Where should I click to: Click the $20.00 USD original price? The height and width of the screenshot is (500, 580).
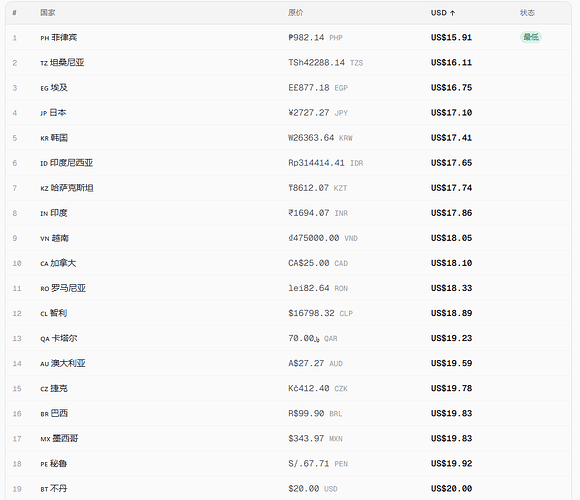pyautogui.click(x=313, y=489)
